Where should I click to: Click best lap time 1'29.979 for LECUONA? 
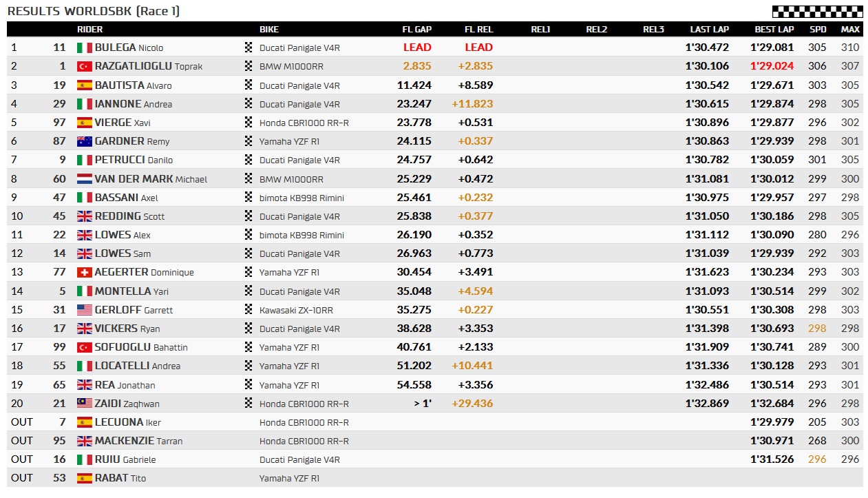click(x=772, y=422)
